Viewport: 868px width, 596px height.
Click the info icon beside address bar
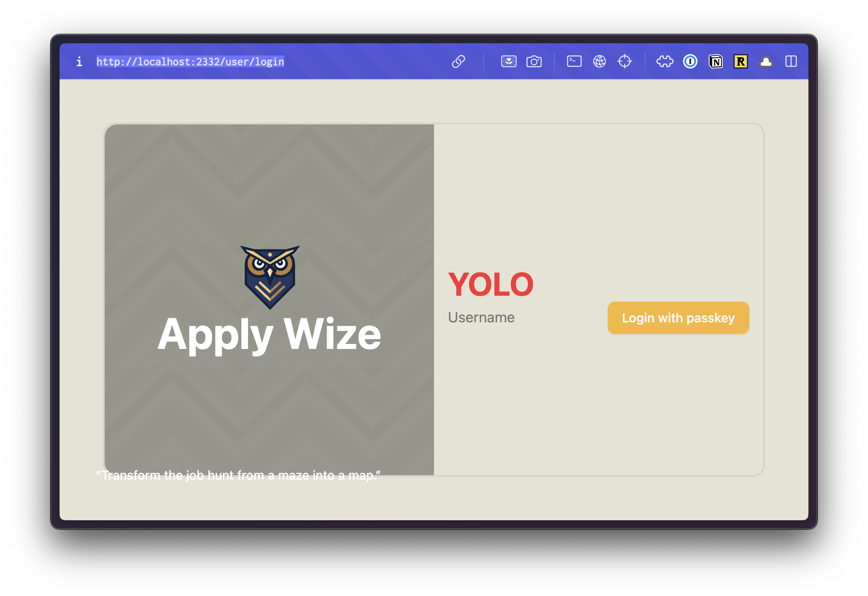[79, 61]
